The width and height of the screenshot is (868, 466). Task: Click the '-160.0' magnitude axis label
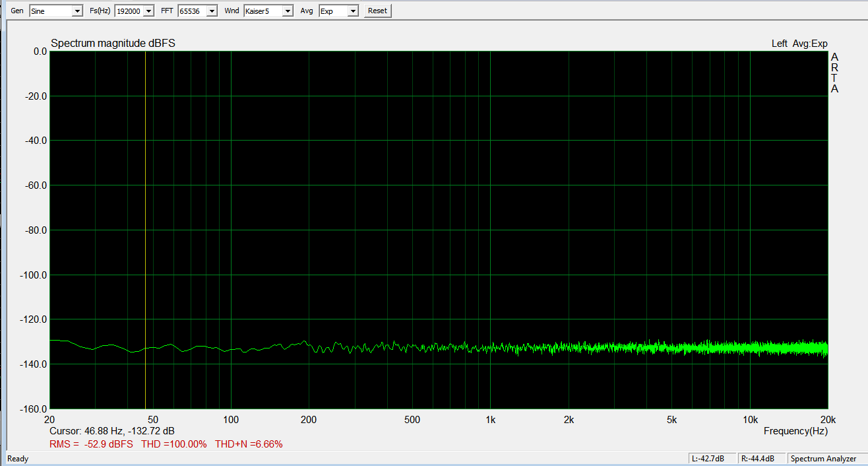click(x=34, y=409)
